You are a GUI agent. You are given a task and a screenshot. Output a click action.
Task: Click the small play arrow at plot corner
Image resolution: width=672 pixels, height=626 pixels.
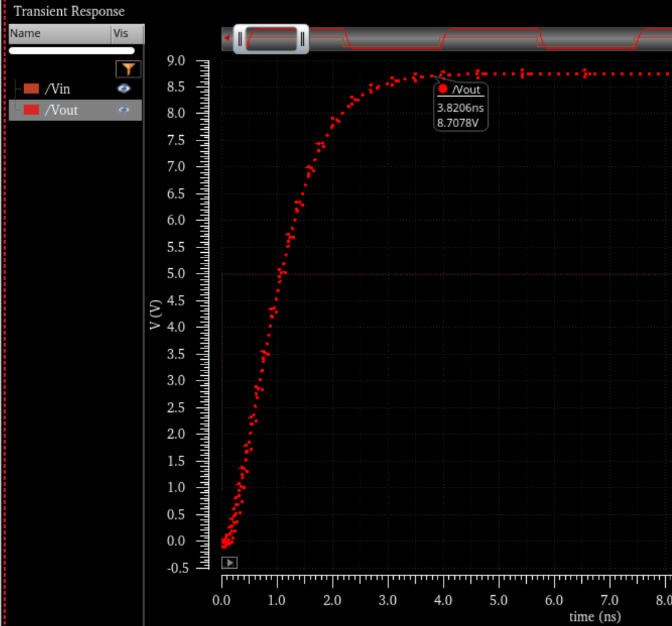click(x=229, y=563)
